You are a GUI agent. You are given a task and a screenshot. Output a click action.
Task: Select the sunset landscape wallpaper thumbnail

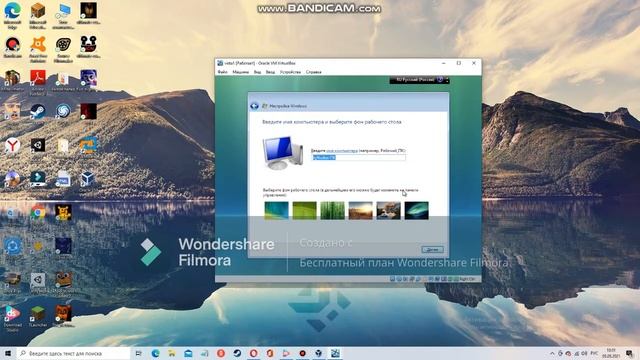360,211
